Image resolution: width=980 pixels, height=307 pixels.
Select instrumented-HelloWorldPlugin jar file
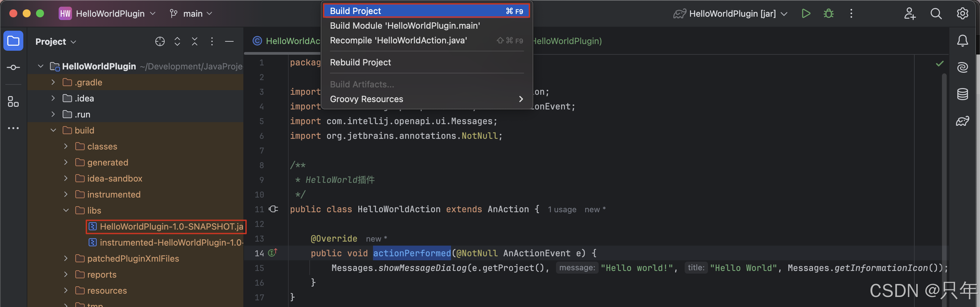point(166,243)
